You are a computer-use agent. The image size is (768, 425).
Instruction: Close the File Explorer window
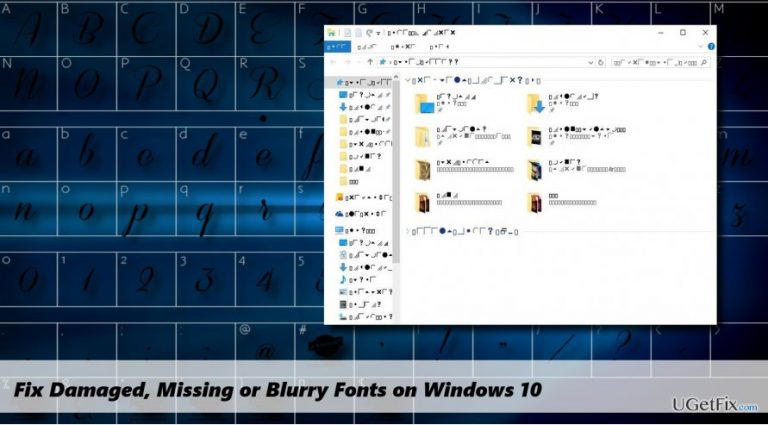click(x=705, y=33)
